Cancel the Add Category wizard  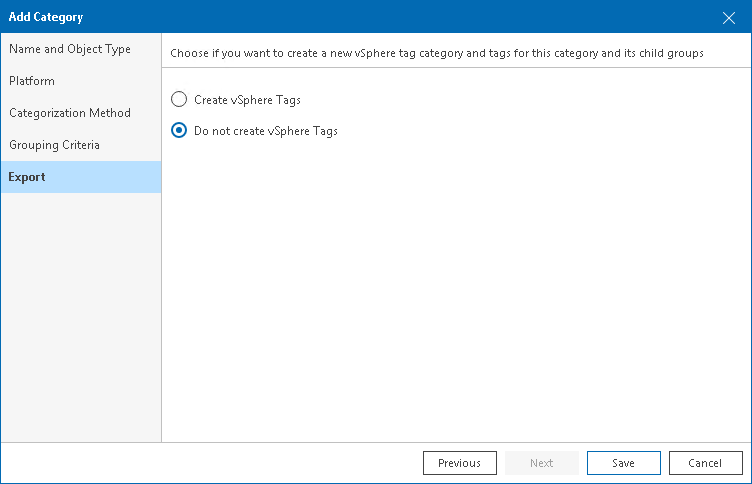(x=706, y=463)
